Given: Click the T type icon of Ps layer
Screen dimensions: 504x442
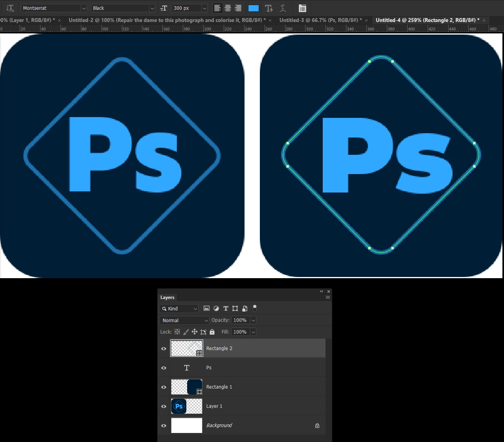Looking at the screenshot, I should (x=187, y=368).
